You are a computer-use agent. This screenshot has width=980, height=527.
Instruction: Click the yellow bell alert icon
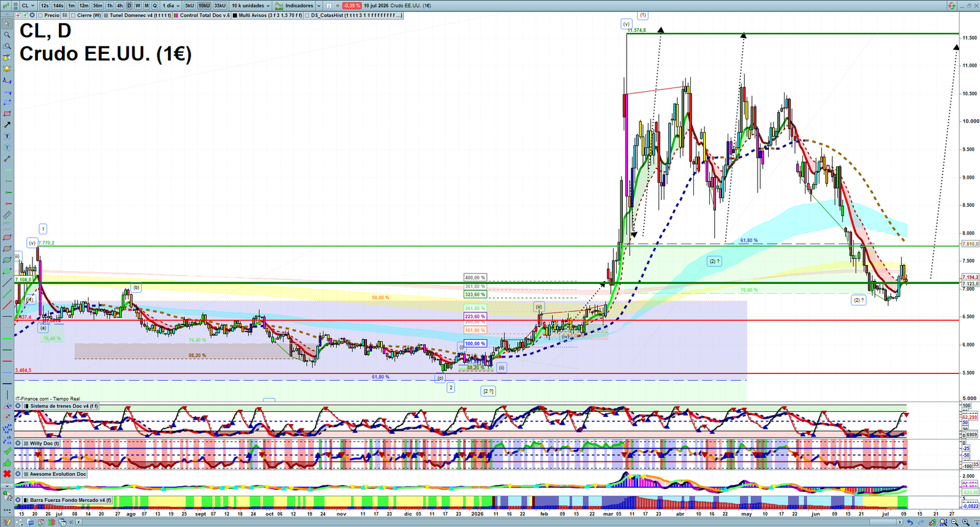7,69
